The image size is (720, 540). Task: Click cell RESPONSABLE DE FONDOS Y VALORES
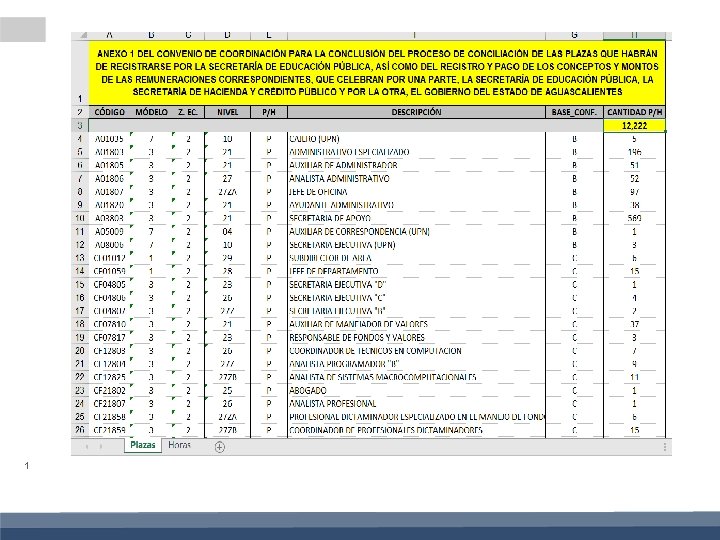pos(416,338)
